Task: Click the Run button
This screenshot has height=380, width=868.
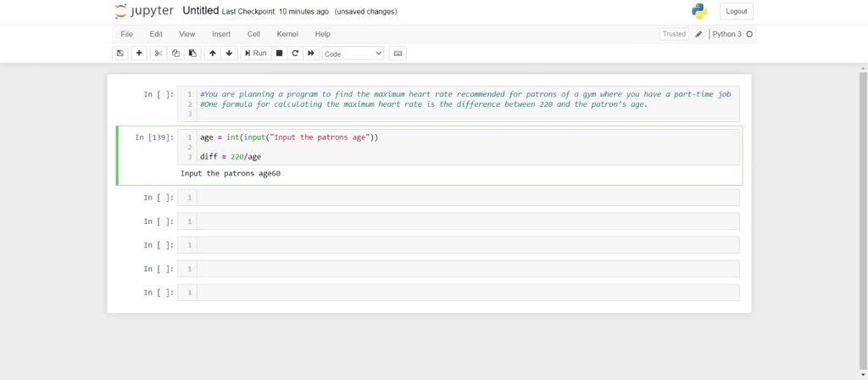Action: click(x=255, y=53)
